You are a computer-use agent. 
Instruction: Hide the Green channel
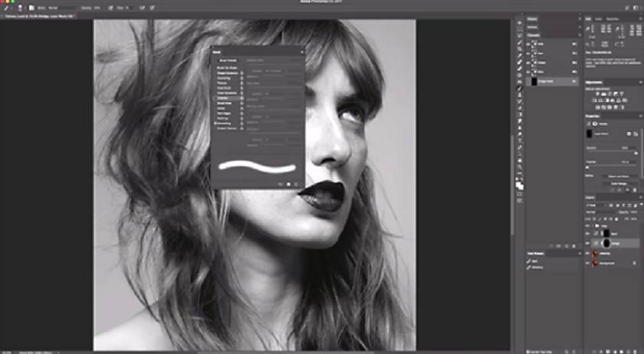(x=528, y=62)
